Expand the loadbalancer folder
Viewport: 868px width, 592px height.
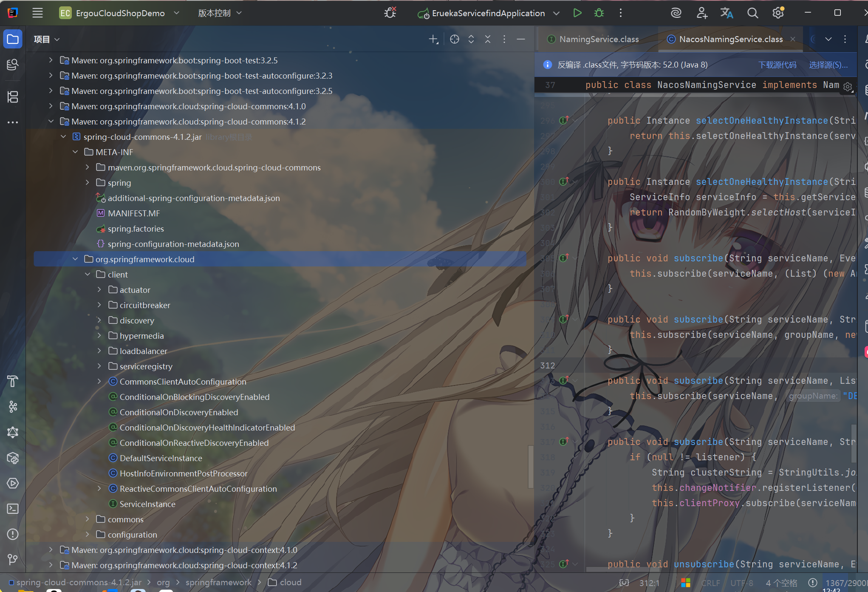(x=99, y=351)
